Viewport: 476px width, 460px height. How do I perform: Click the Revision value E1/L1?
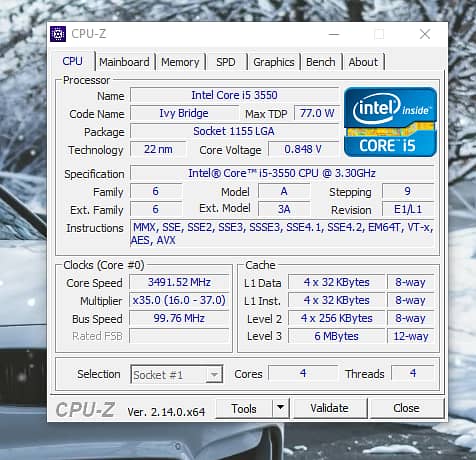(408, 209)
